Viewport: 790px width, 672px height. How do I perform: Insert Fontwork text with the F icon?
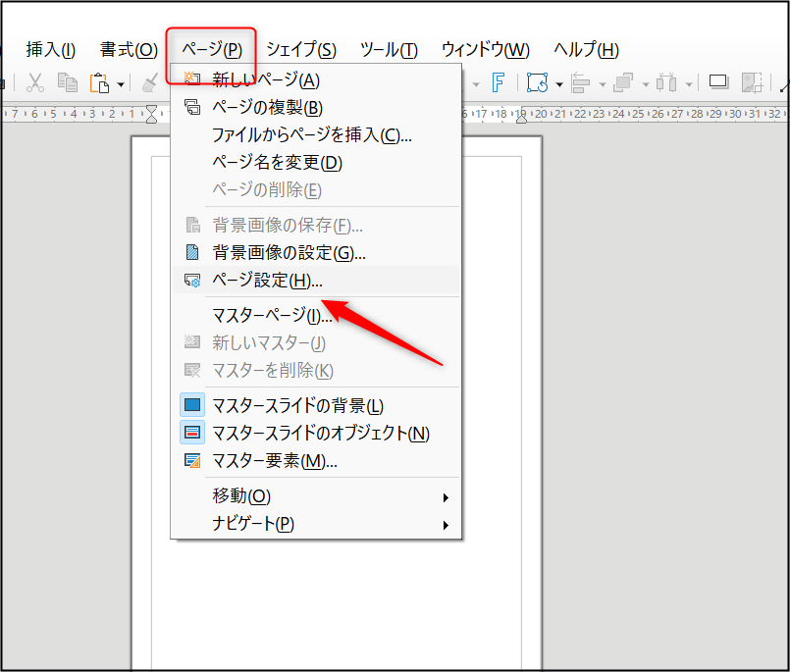[x=498, y=82]
